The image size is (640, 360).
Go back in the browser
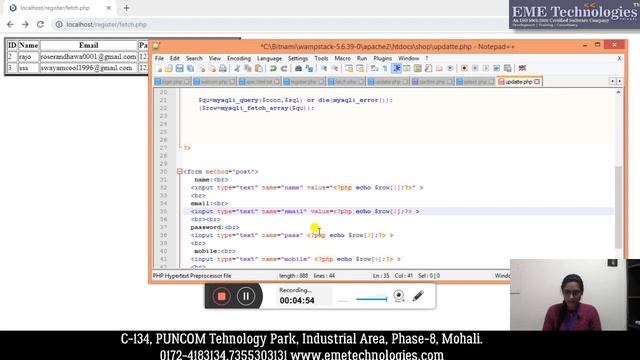pos(10,24)
